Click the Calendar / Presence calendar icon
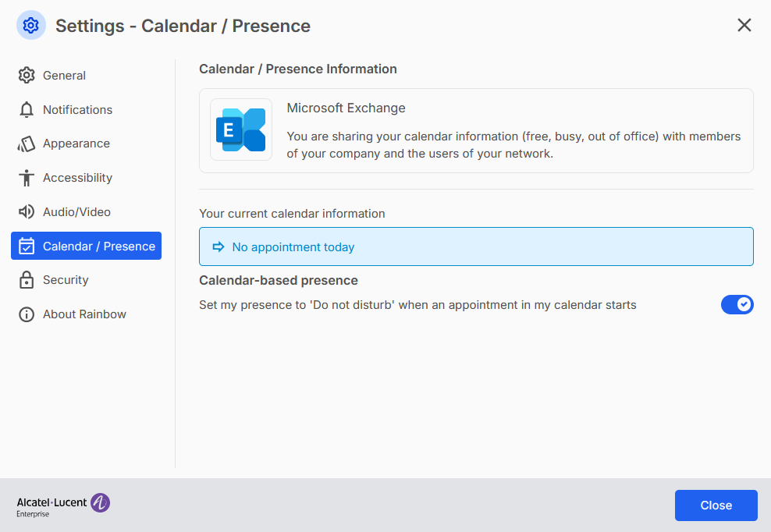771x532 pixels. [27, 246]
